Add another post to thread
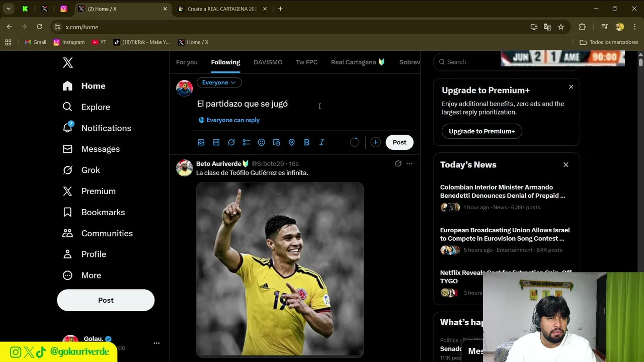Viewport: 644px width, 362px height. point(375,142)
